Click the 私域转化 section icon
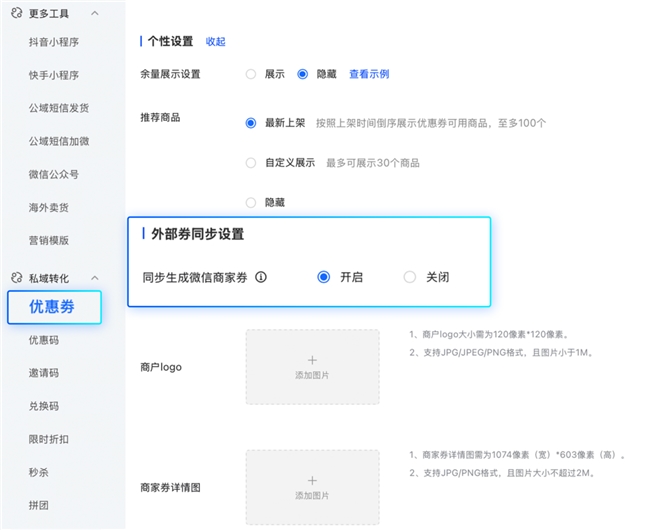This screenshot has height=530, width=650. point(15,278)
